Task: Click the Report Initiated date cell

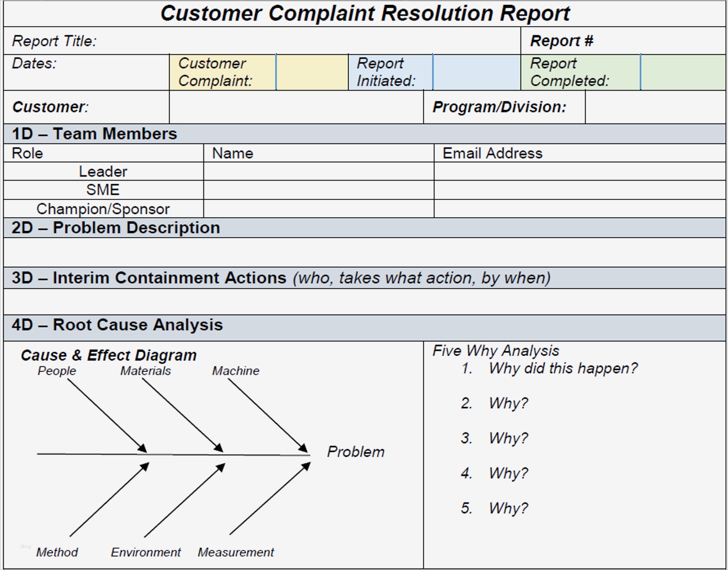Action: tap(475, 72)
